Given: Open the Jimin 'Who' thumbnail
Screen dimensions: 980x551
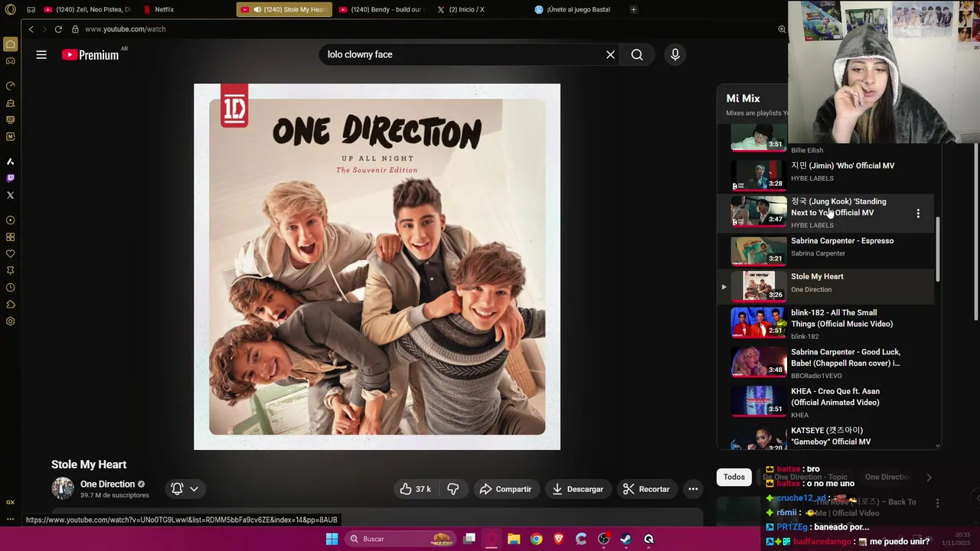Looking at the screenshot, I should [x=758, y=174].
